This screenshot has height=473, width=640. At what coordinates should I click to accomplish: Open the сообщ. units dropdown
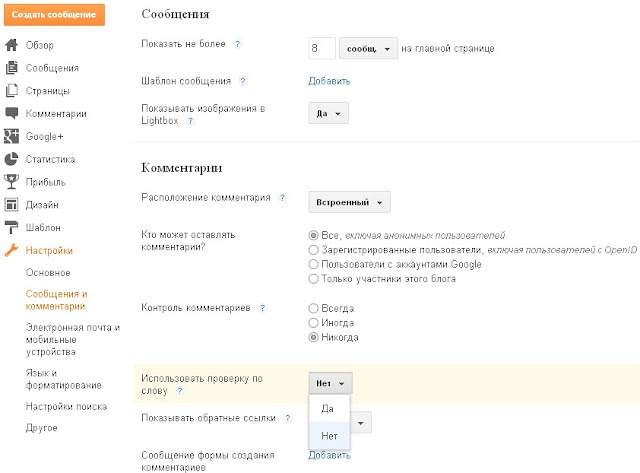click(x=369, y=49)
